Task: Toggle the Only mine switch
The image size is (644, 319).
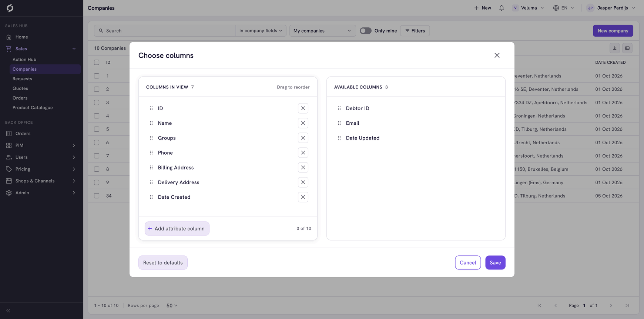Action: 366,31
